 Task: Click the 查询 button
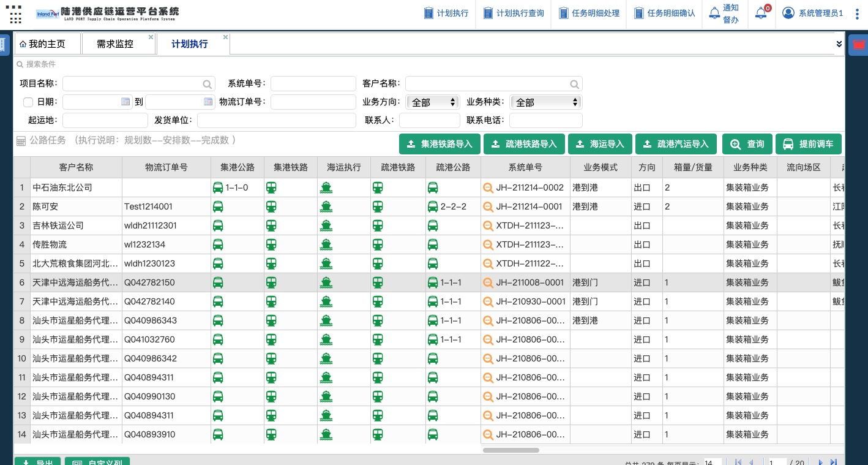[746, 144]
